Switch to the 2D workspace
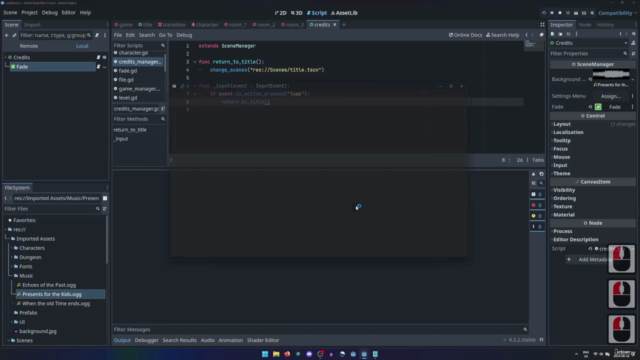The width and height of the screenshot is (640, 360). [281, 13]
